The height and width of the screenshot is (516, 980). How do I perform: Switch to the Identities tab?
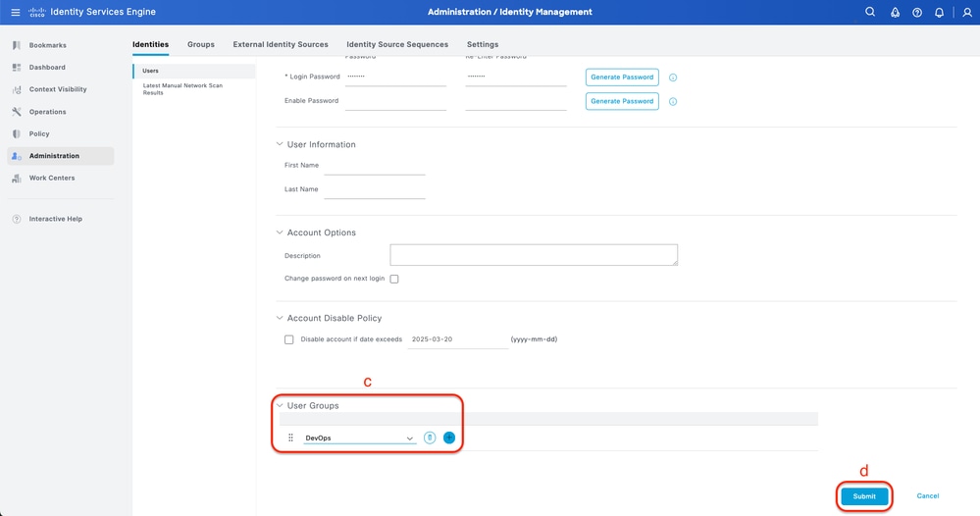pos(151,44)
